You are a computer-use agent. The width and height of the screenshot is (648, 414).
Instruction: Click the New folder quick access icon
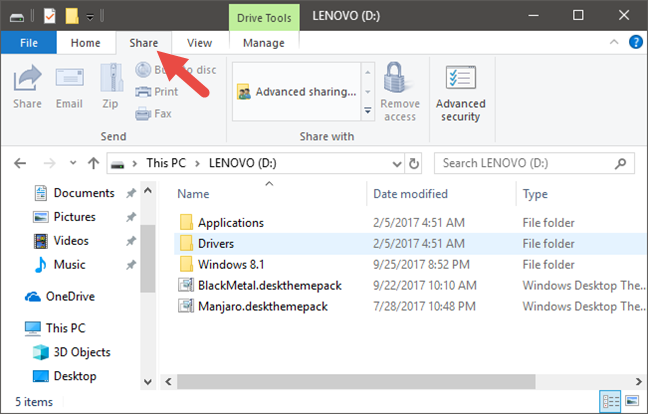(x=72, y=17)
